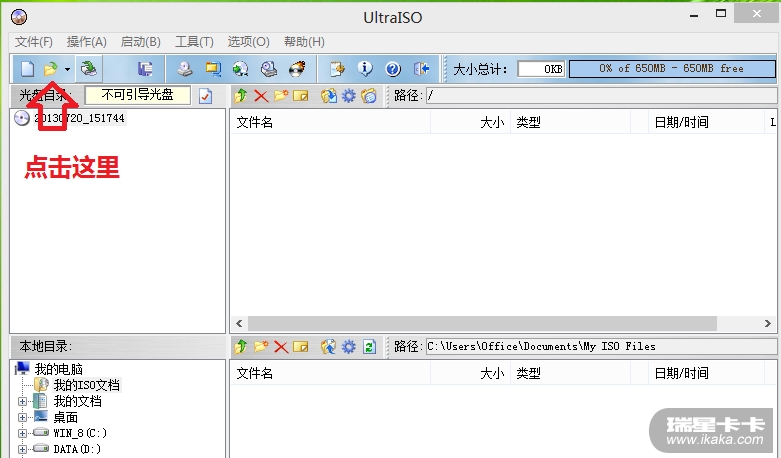Expand the DATA(D:) drive node
Viewport: 781px width, 458px height.
coord(22,449)
